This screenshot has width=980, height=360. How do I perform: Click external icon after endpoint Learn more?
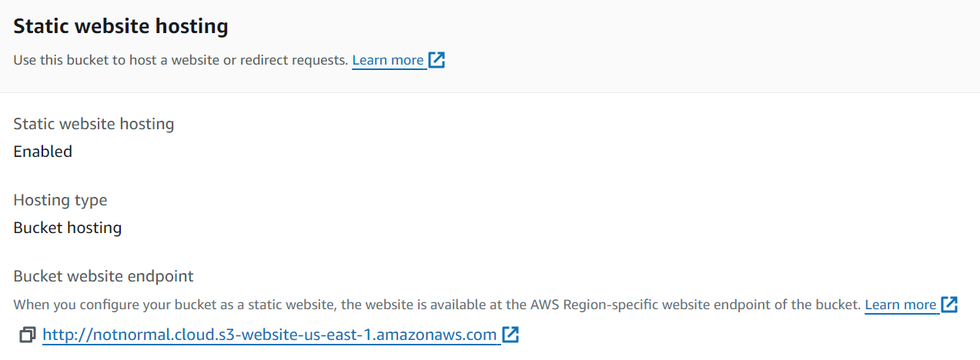949,305
